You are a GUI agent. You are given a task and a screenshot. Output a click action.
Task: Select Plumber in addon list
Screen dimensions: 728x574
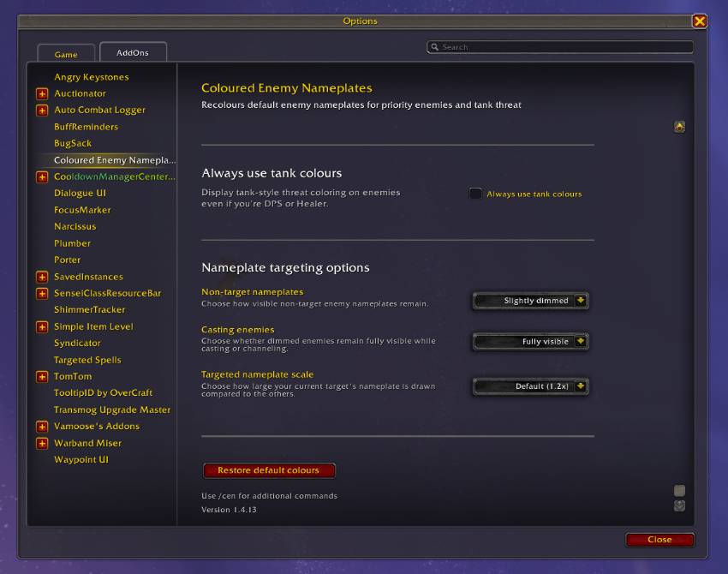[x=73, y=243]
